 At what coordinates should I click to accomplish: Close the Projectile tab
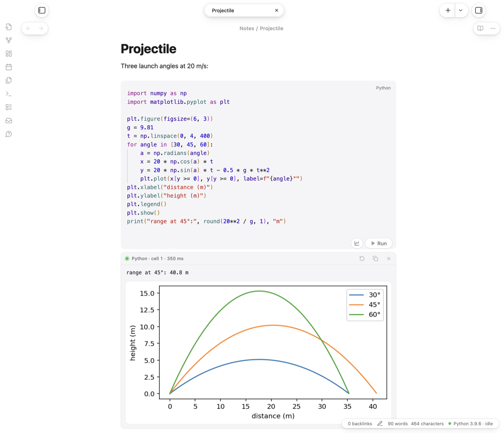276,10
